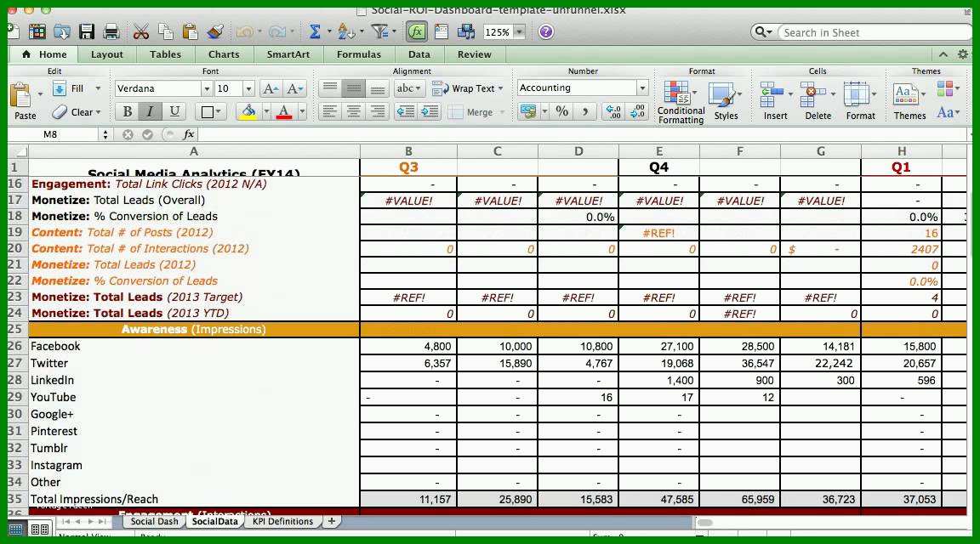The image size is (980, 544).
Task: Increase font size with A-up icon
Action: click(x=270, y=88)
